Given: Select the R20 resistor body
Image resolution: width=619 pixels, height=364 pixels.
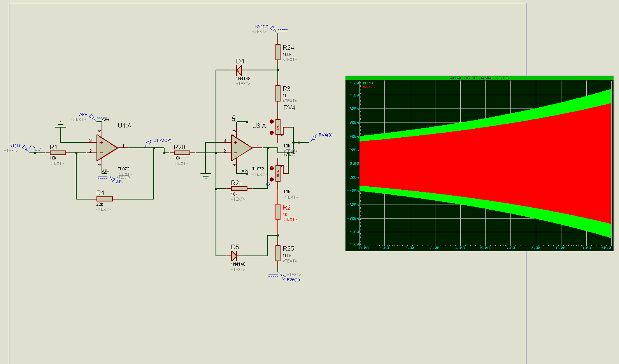Looking at the screenshot, I should click(182, 153).
